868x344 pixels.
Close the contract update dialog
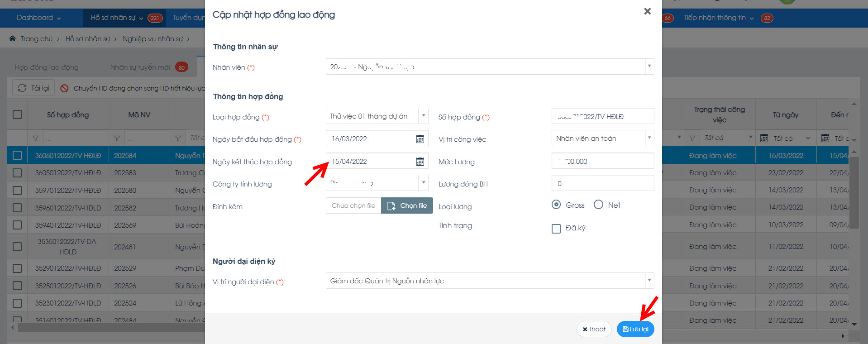(647, 11)
